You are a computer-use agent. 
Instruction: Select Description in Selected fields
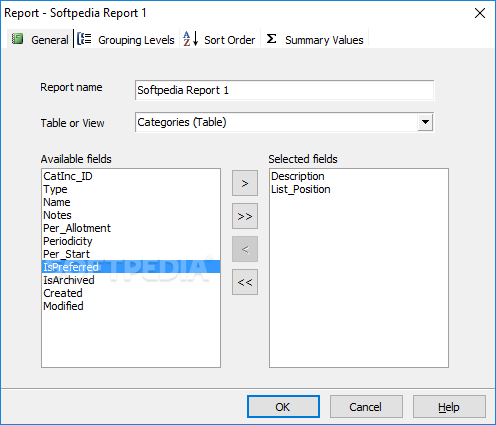[359, 176]
